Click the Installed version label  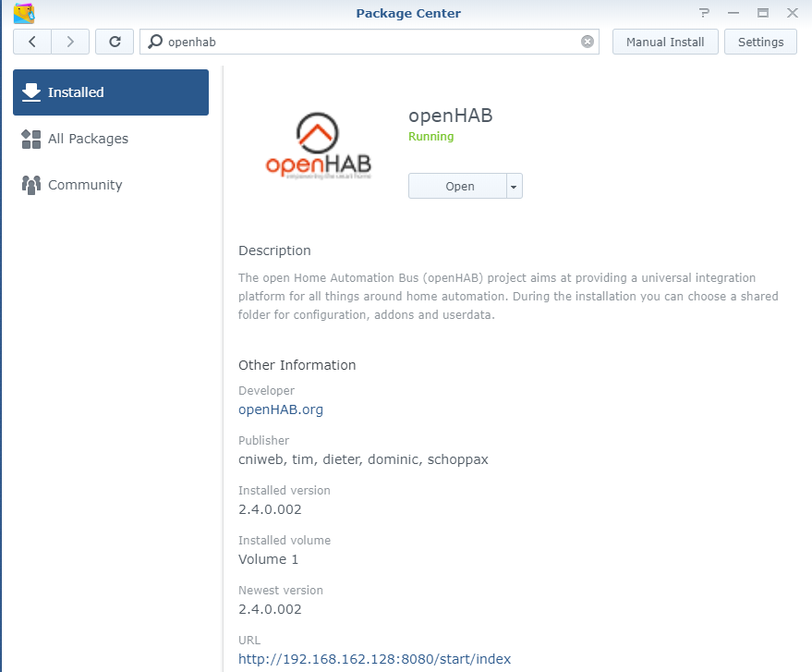[284, 490]
